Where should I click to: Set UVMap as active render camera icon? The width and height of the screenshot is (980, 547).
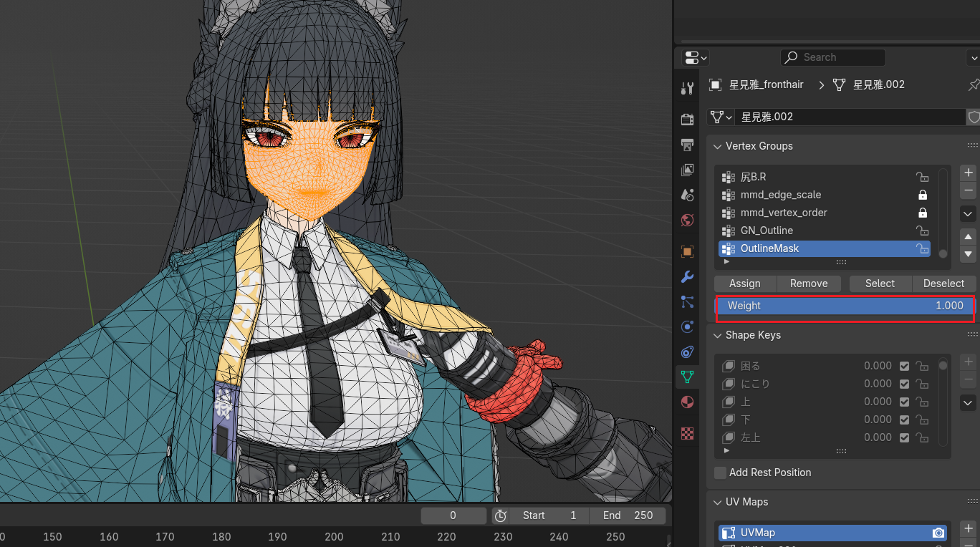(x=938, y=533)
